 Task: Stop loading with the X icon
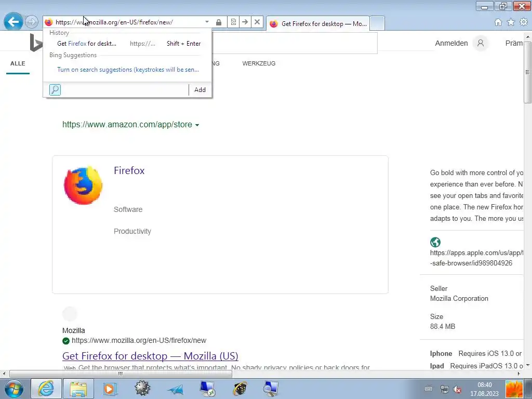(x=257, y=22)
